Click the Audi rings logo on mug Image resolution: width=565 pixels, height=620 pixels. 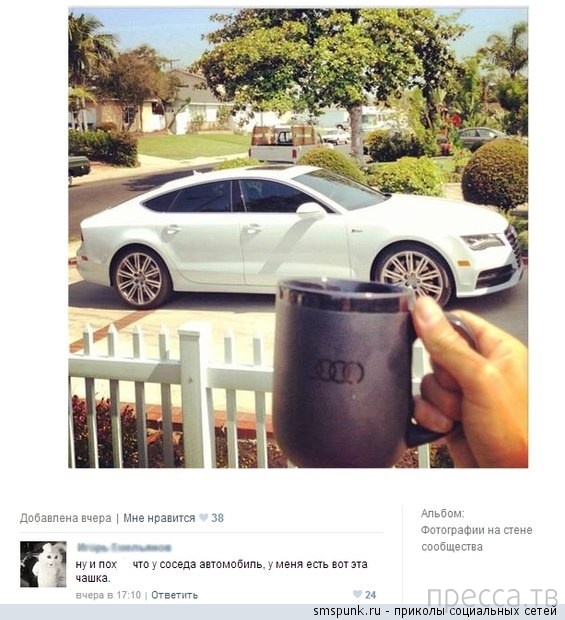(339, 371)
